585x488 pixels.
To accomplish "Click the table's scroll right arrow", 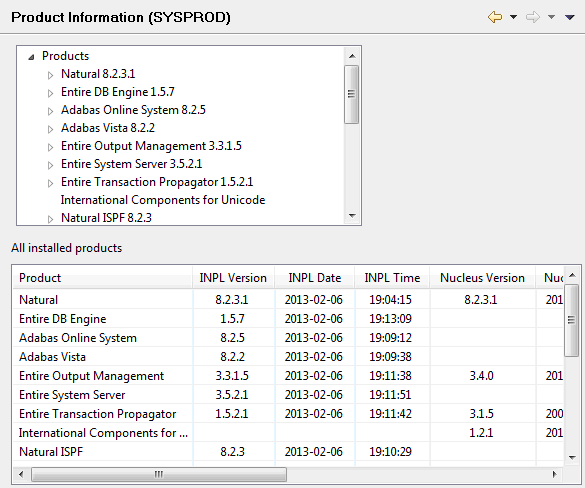I will pyautogui.click(x=555, y=475).
